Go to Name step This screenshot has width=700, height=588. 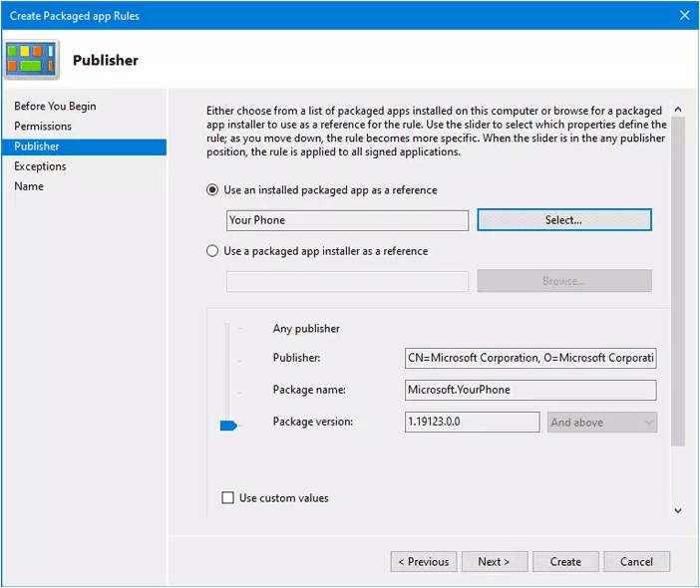pos(29,186)
